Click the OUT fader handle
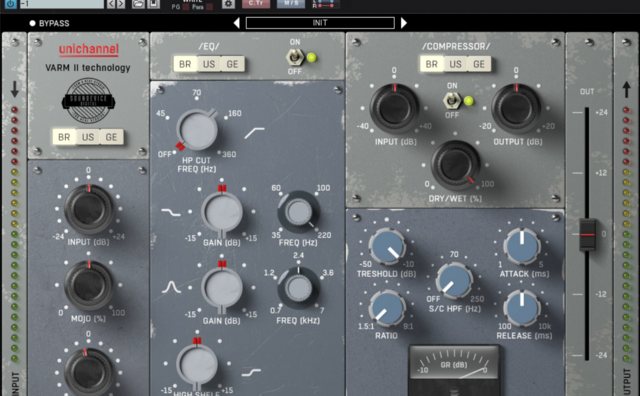 point(587,234)
